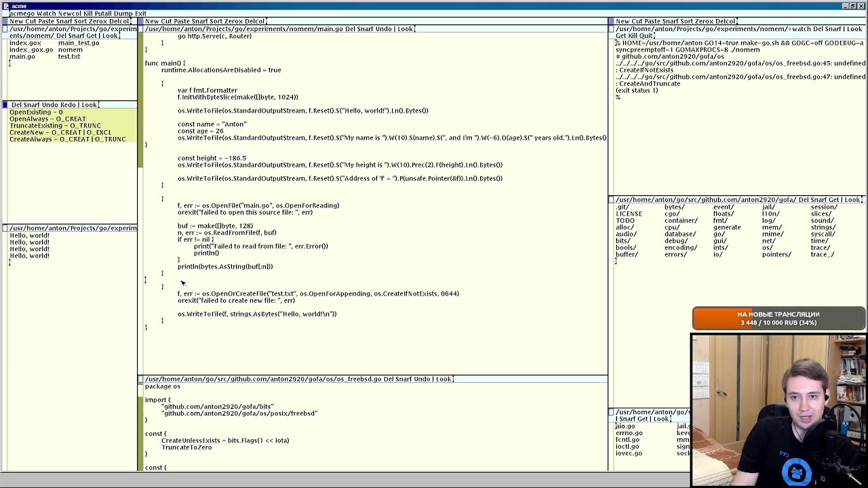Viewport: 868px width, 488px height.
Task: Click Dump in the top acme tag
Action: click(x=123, y=14)
